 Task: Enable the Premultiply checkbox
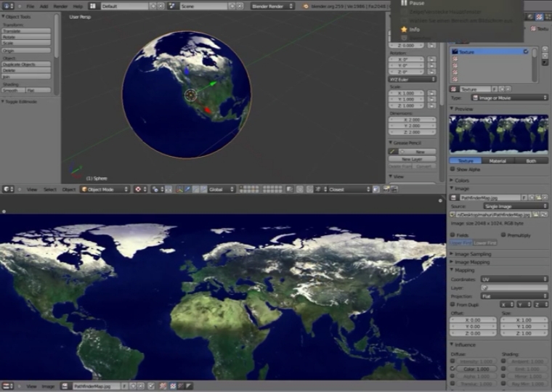[x=503, y=234]
